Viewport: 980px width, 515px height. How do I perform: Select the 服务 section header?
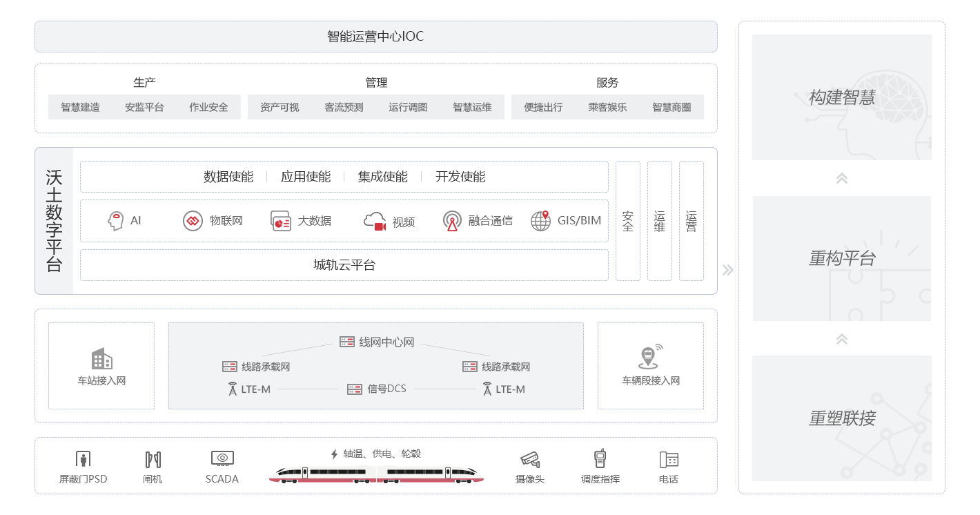(x=607, y=81)
